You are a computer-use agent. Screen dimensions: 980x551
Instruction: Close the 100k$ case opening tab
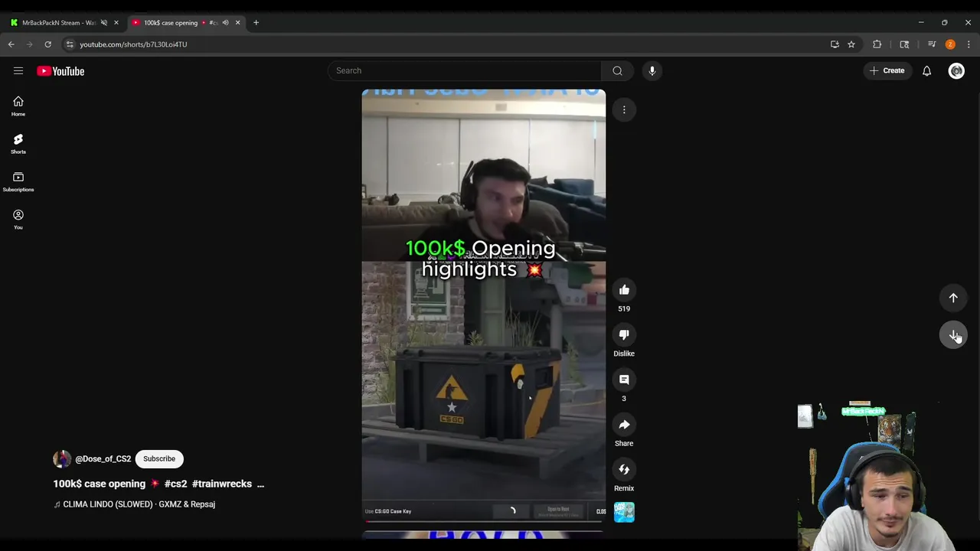coord(237,22)
